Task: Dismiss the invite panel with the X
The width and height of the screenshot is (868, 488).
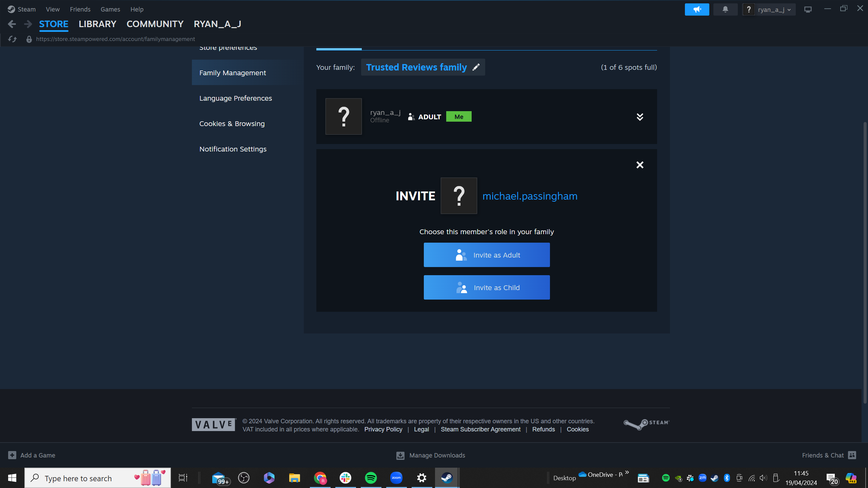Action: (x=640, y=165)
